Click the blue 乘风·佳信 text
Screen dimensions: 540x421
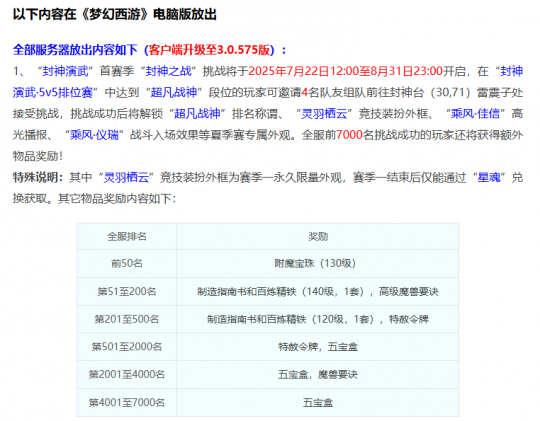(475, 114)
